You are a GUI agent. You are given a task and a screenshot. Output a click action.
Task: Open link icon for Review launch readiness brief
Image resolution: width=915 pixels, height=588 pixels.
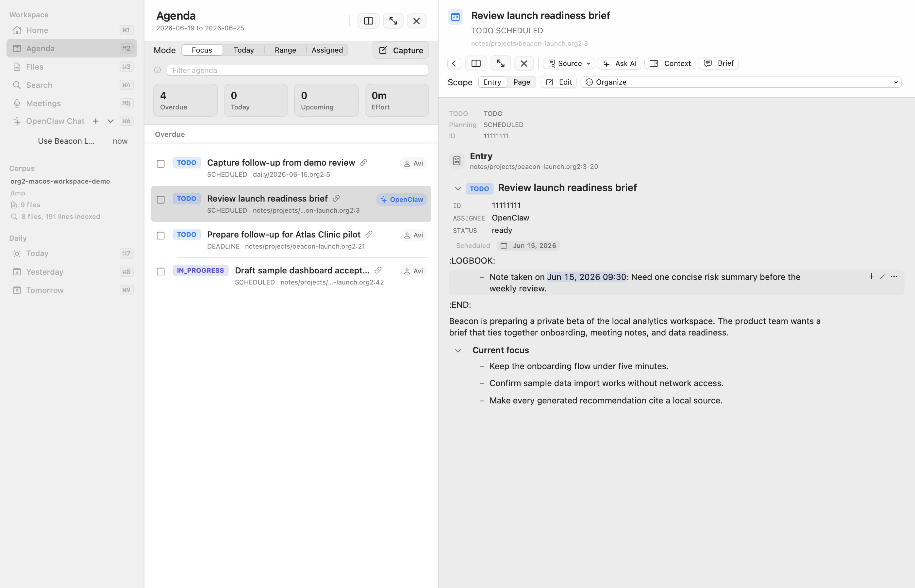click(336, 199)
